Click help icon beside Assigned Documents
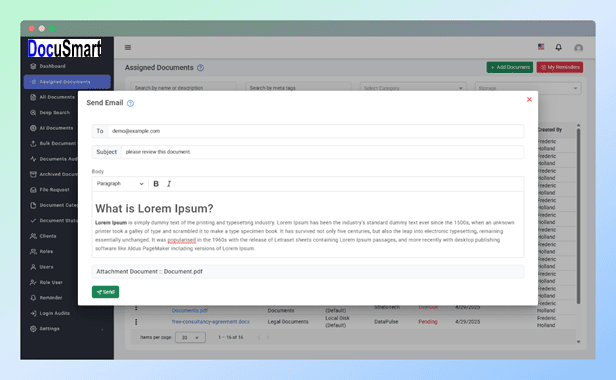 (200, 68)
